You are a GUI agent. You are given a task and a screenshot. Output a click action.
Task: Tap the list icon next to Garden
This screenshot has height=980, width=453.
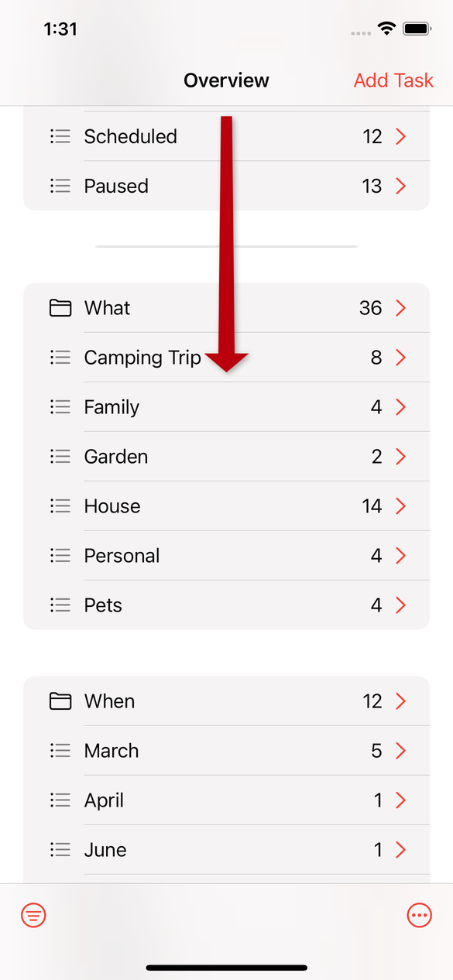click(60, 457)
